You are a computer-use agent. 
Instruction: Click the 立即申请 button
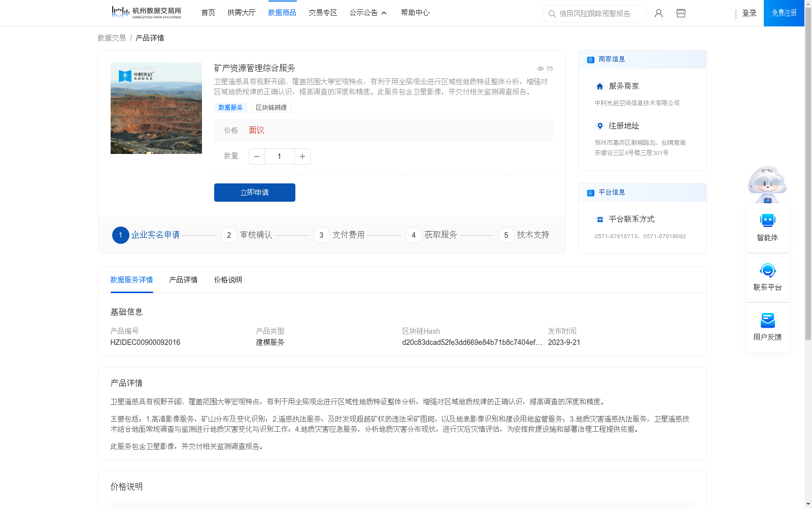(x=255, y=193)
